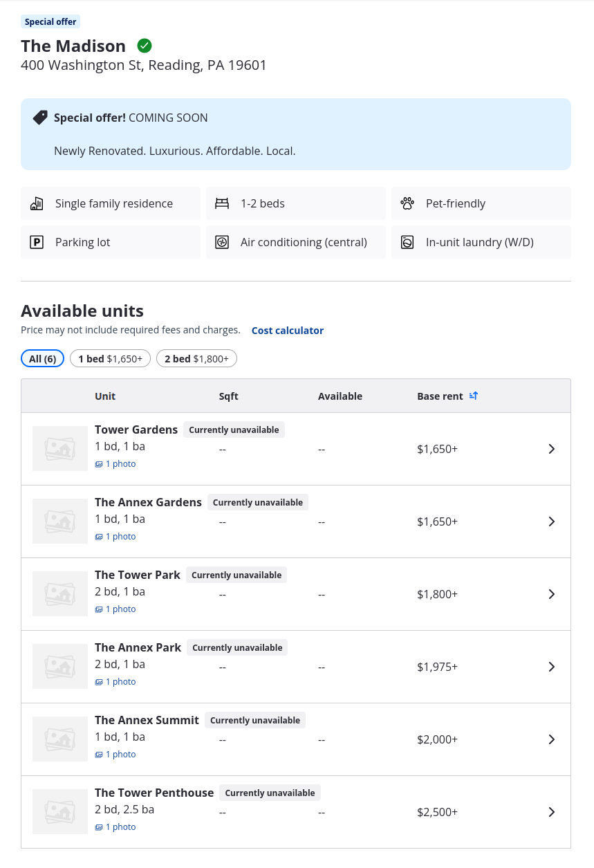Open The Annex Summit placeholder thumbnail
This screenshot has width=594, height=868.
click(60, 739)
